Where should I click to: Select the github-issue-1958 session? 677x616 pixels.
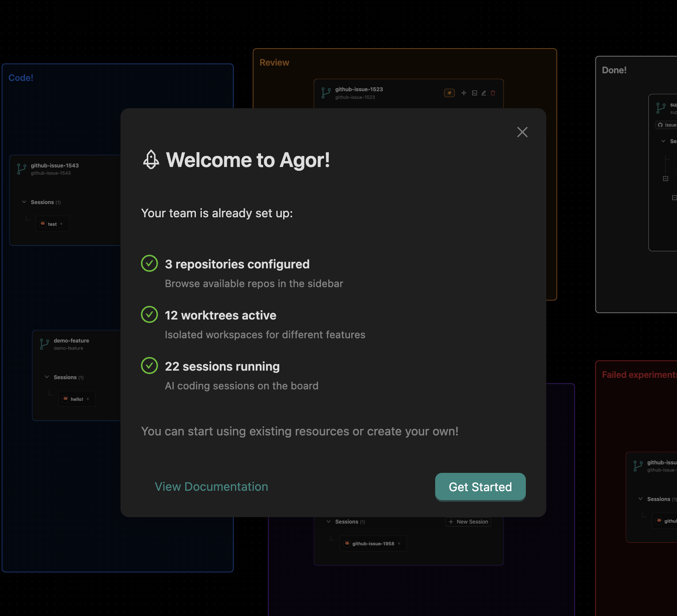pos(373,544)
